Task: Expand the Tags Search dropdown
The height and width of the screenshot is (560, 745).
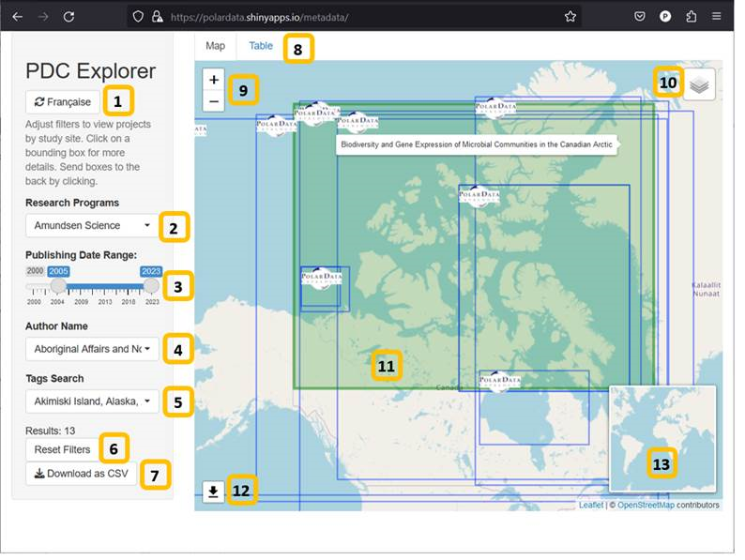Action: point(92,401)
